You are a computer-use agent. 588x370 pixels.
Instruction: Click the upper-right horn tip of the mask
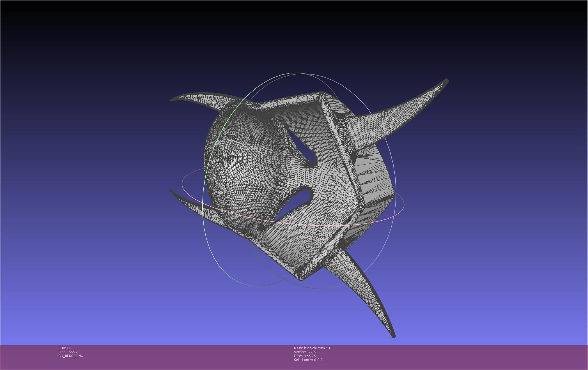click(x=446, y=82)
